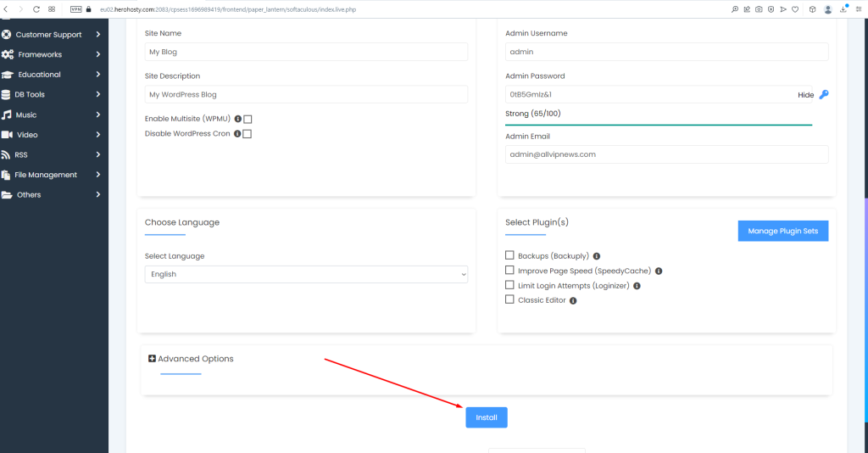Reload page using browser refresh icon
Viewport: 868px width, 453px height.
tap(36, 8)
